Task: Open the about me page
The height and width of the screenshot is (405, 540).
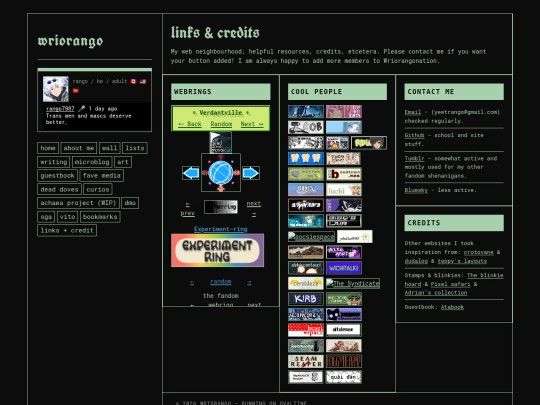Action: pos(79,148)
